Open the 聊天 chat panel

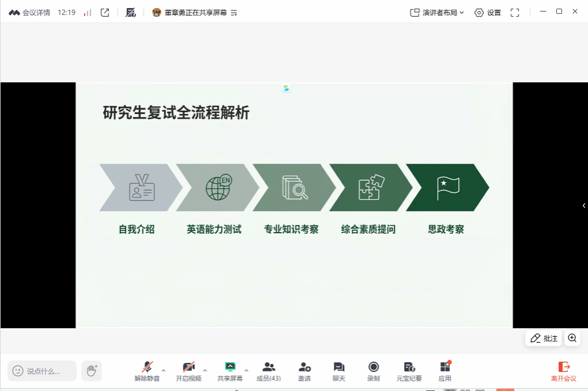tap(339, 371)
